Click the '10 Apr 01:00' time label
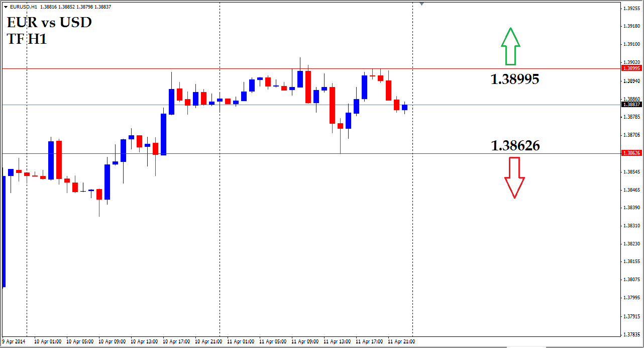644x348 pixels. click(47, 341)
